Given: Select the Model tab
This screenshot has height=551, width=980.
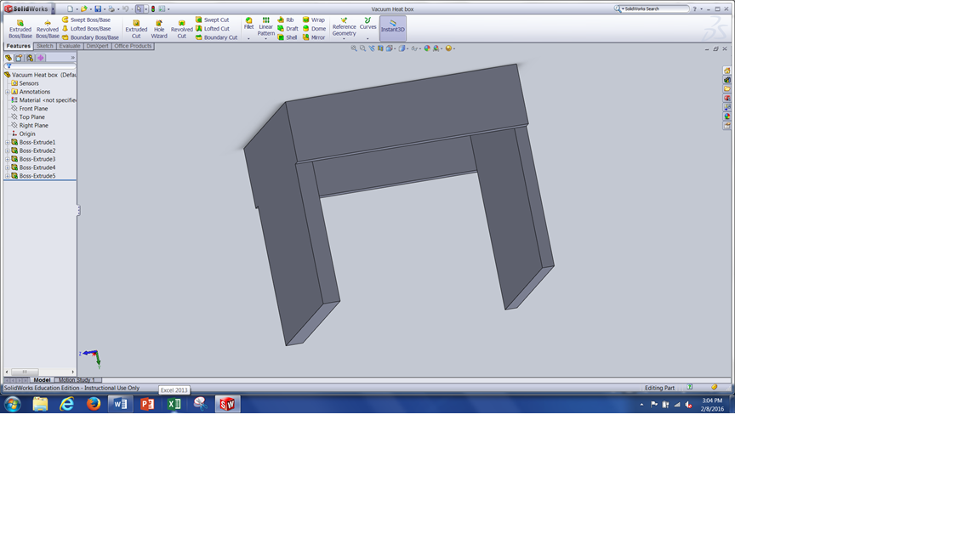Looking at the screenshot, I should pos(42,380).
